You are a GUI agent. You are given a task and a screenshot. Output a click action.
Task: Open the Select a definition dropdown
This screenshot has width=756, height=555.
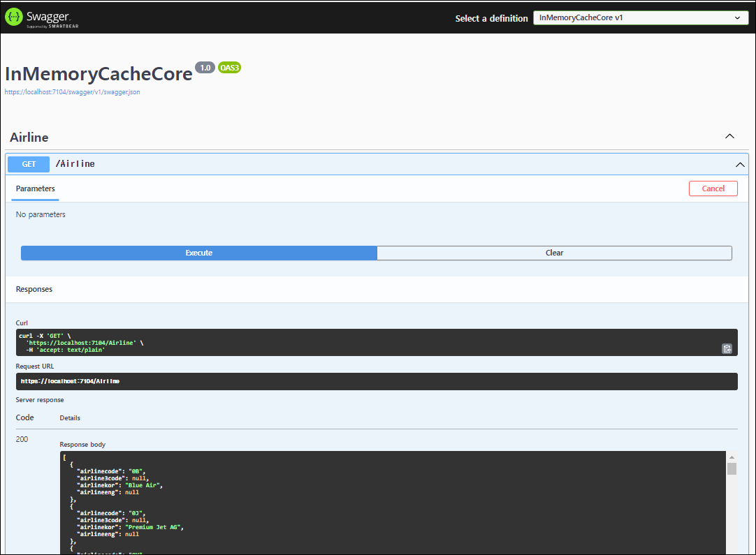[640, 18]
